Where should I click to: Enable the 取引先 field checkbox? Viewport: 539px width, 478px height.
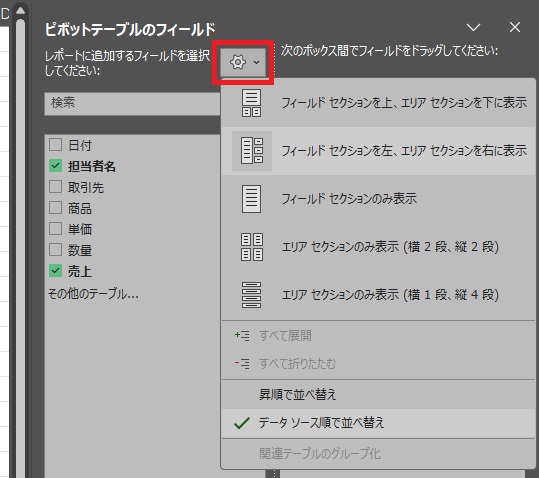(55, 187)
